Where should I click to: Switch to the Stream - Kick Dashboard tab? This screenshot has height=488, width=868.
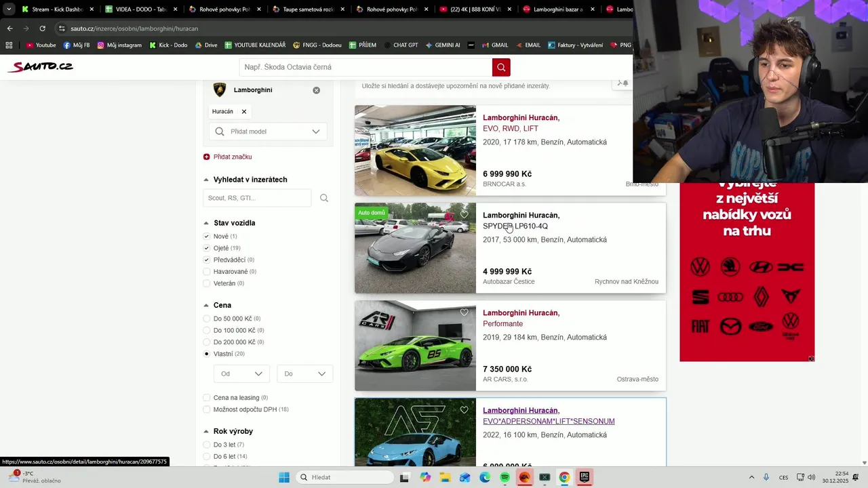click(x=58, y=9)
